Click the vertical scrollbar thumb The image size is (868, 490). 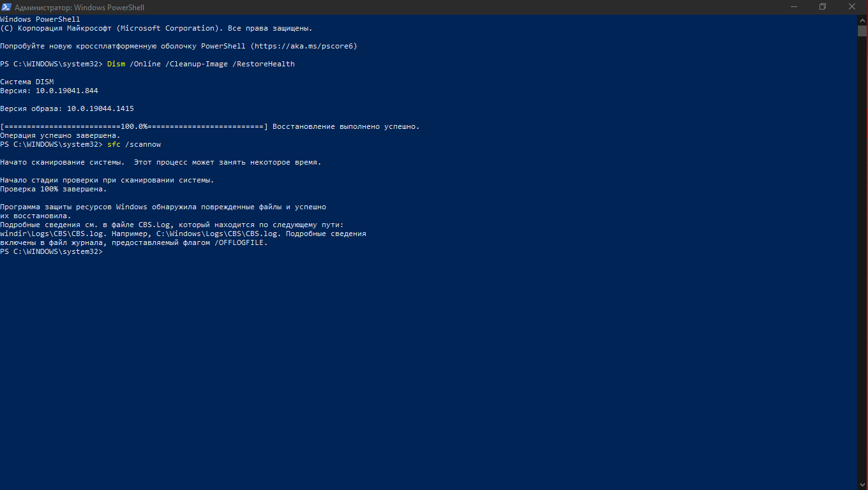[x=862, y=31]
